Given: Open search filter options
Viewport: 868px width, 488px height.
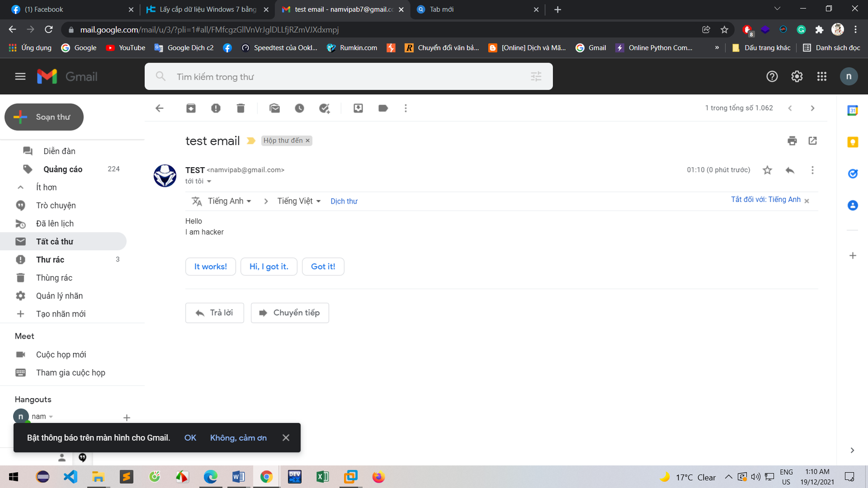Looking at the screenshot, I should [536, 76].
